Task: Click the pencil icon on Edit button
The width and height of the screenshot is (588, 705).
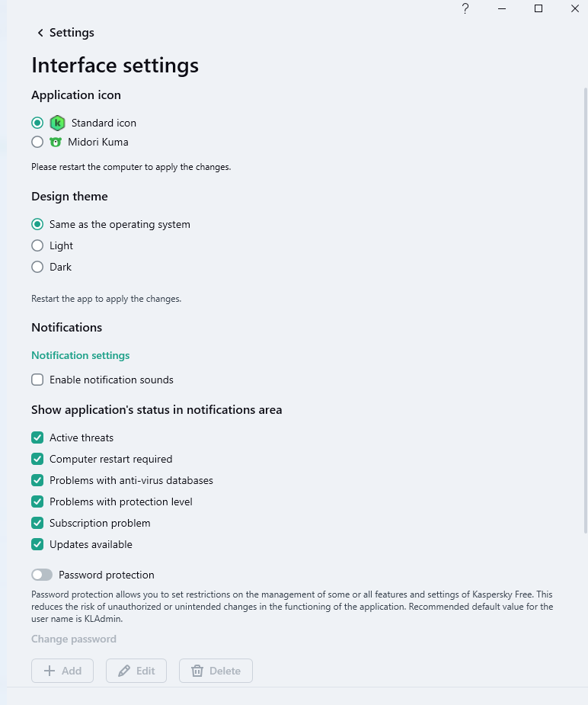Action: (123, 671)
